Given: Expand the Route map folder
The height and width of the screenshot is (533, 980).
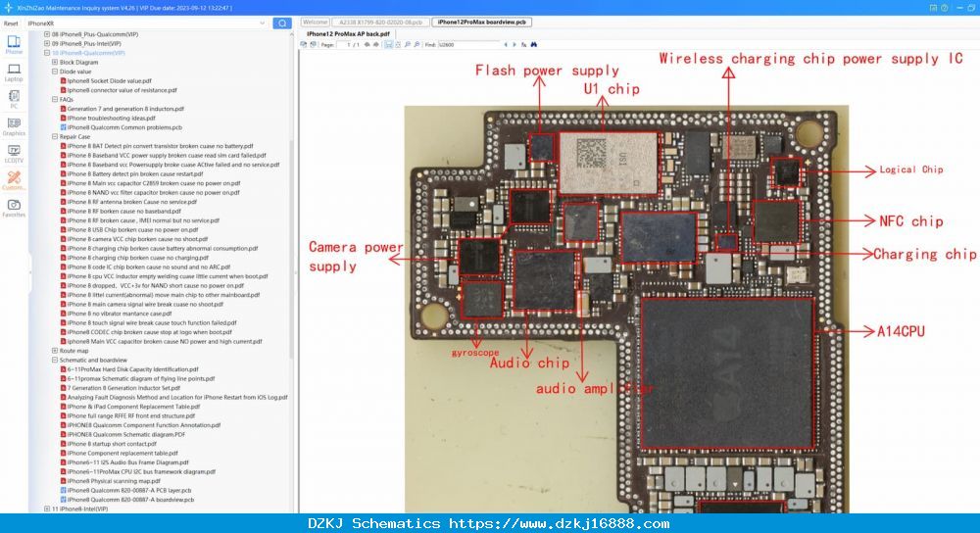Looking at the screenshot, I should [55, 351].
